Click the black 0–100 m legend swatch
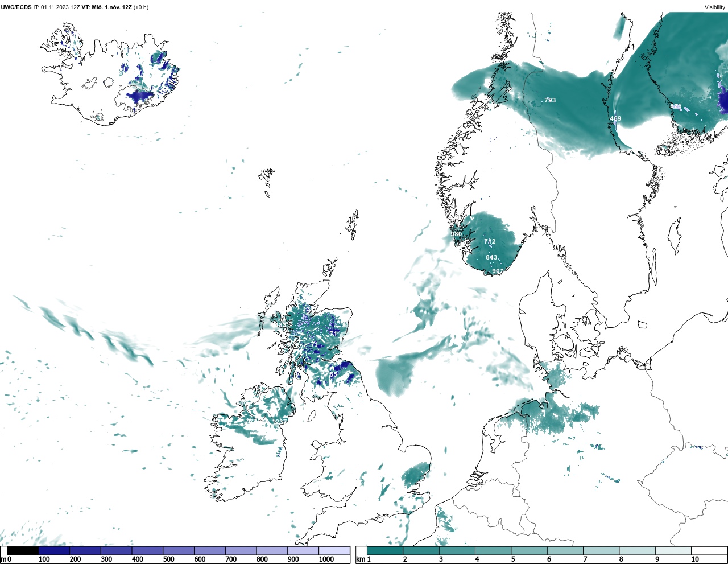728x564 pixels. 23,550
